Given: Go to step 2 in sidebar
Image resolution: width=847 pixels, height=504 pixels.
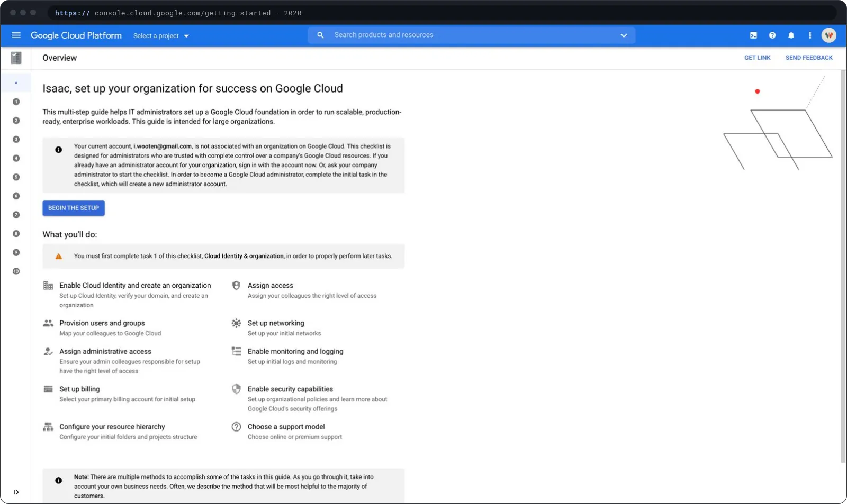Looking at the screenshot, I should [16, 121].
